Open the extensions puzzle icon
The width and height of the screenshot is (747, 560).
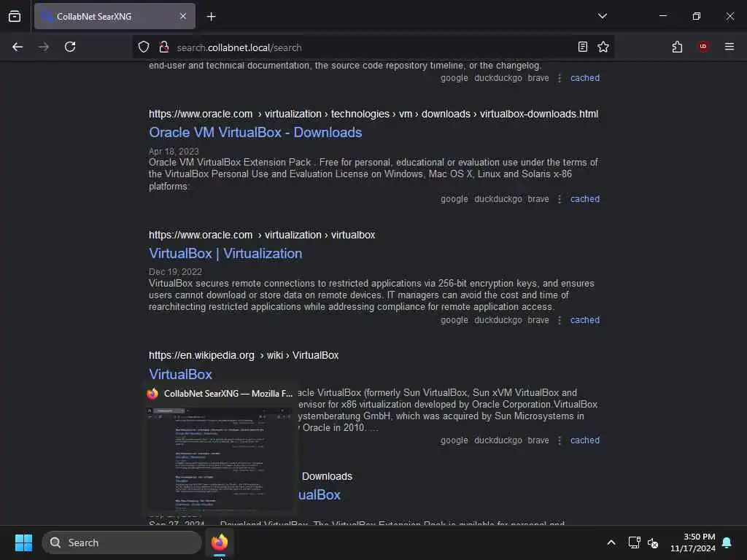click(677, 47)
